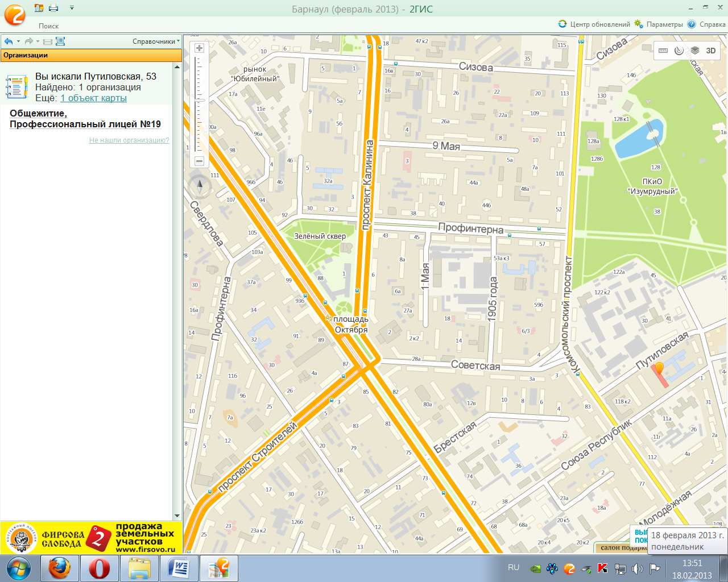The image size is (728, 582).
Task: Expand the forward history dropdown arrow
Action: pos(38,41)
